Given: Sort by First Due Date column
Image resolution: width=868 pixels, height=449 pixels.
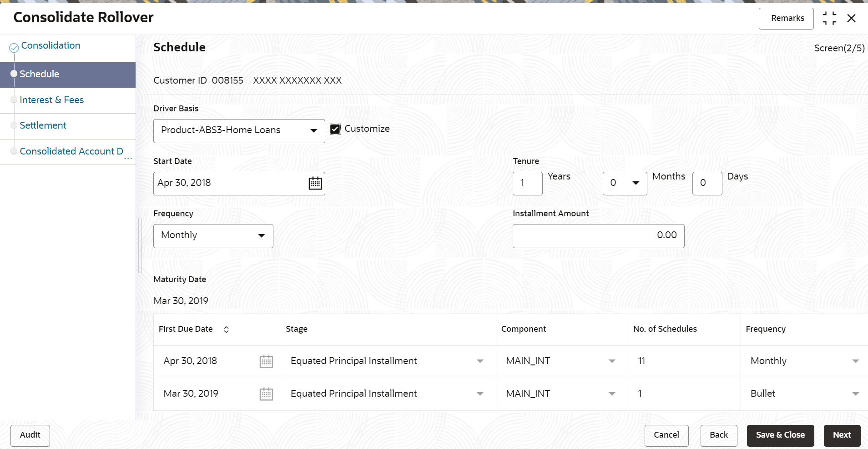Looking at the screenshot, I should tap(226, 329).
